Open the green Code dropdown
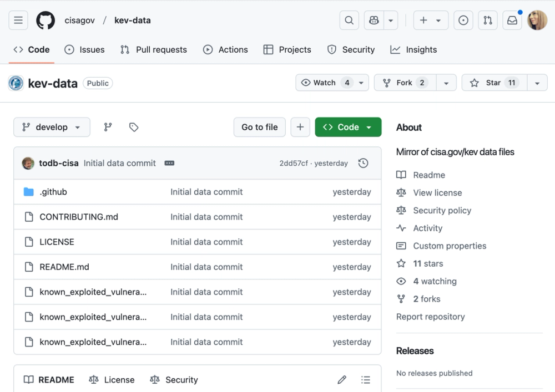Image resolution: width=555 pixels, height=392 pixels. [348, 127]
